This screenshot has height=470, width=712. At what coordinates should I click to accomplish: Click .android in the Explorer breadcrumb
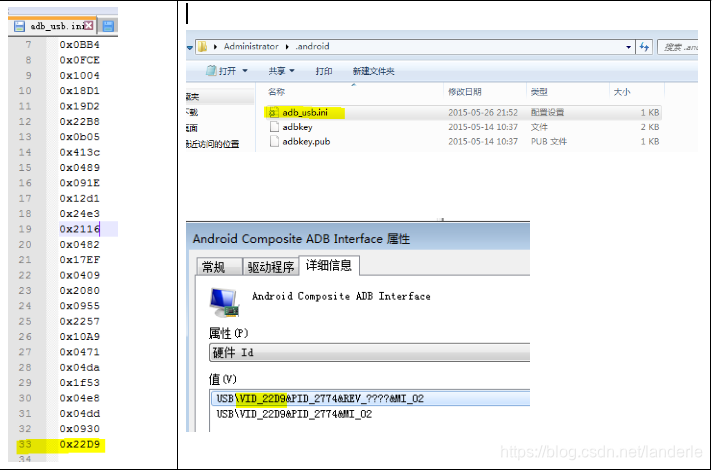312,46
